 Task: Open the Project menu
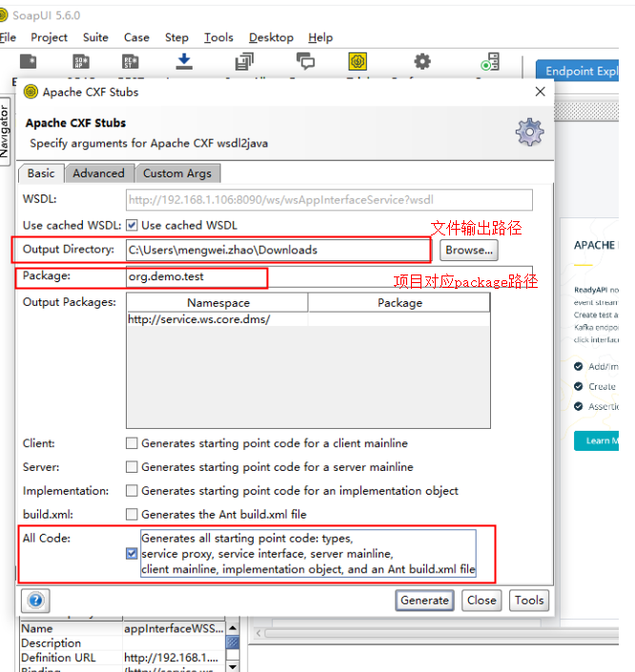pos(49,38)
